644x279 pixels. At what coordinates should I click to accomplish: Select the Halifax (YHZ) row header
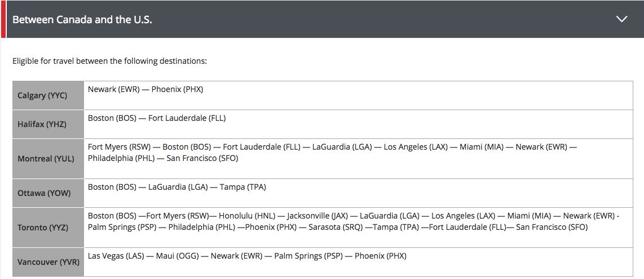coord(42,124)
